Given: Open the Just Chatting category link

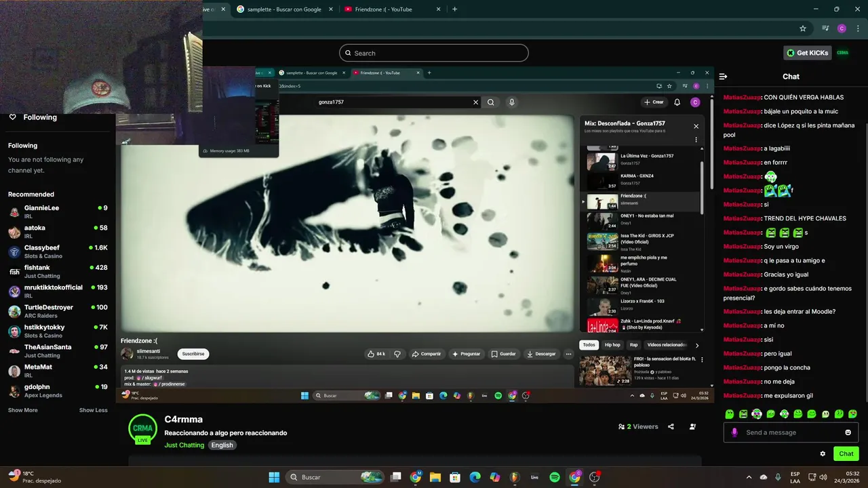Looking at the screenshot, I should (x=183, y=445).
